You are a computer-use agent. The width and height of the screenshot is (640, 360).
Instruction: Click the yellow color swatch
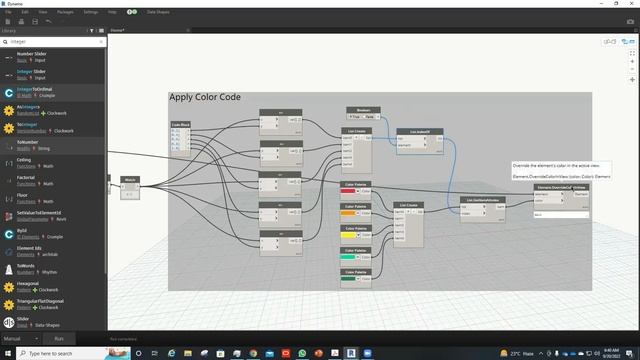[348, 235]
